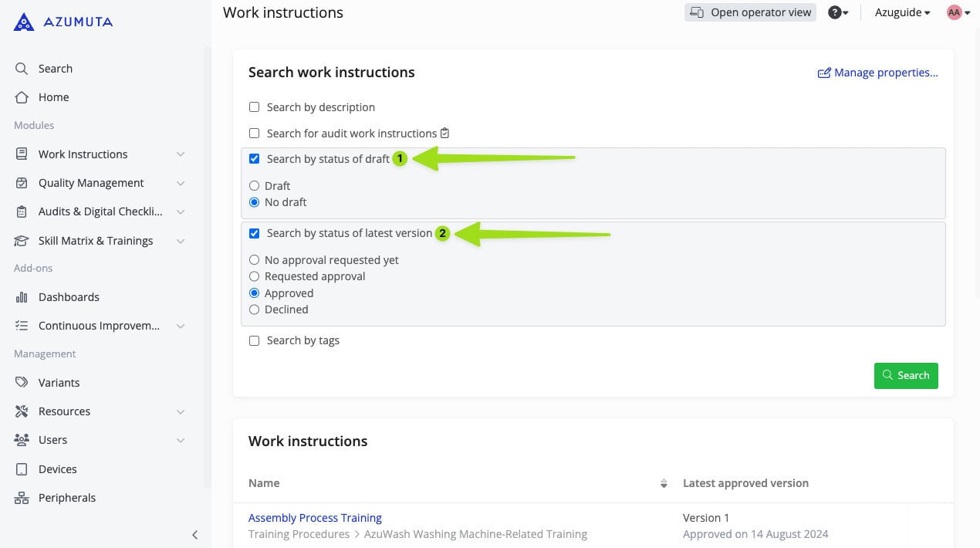980x548 pixels.
Task: Collapse the sidebar with left chevron
Action: tap(194, 535)
